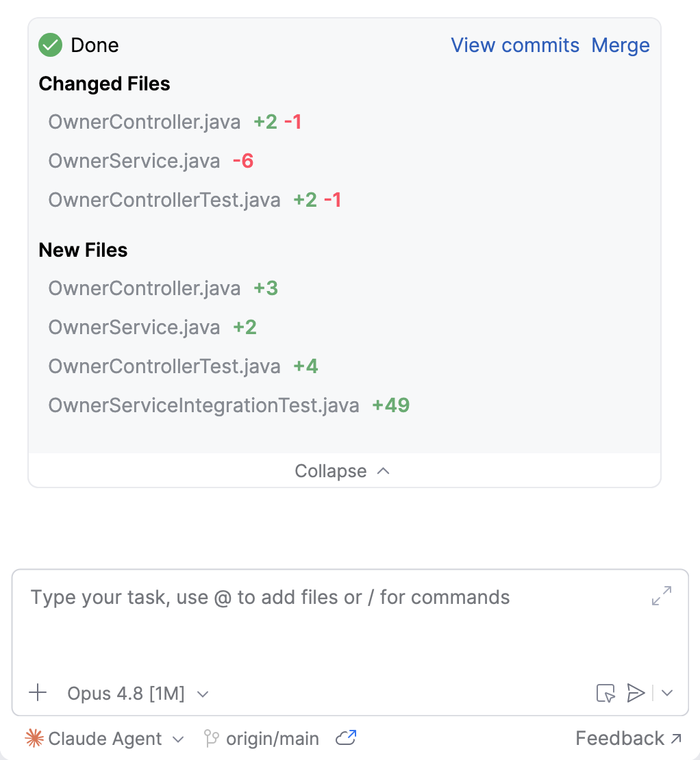This screenshot has width=700, height=760.
Task: Select the origin/main branch indicator
Action: click(x=262, y=739)
